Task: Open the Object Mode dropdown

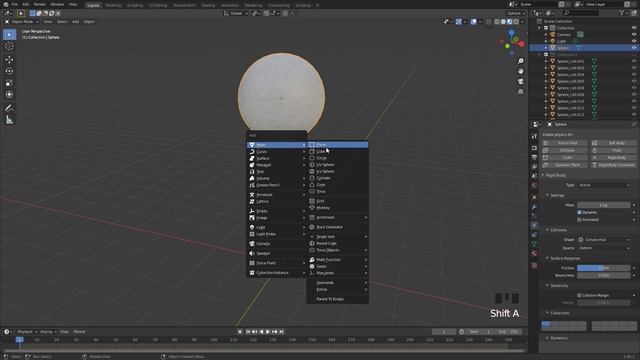Action: point(22,22)
